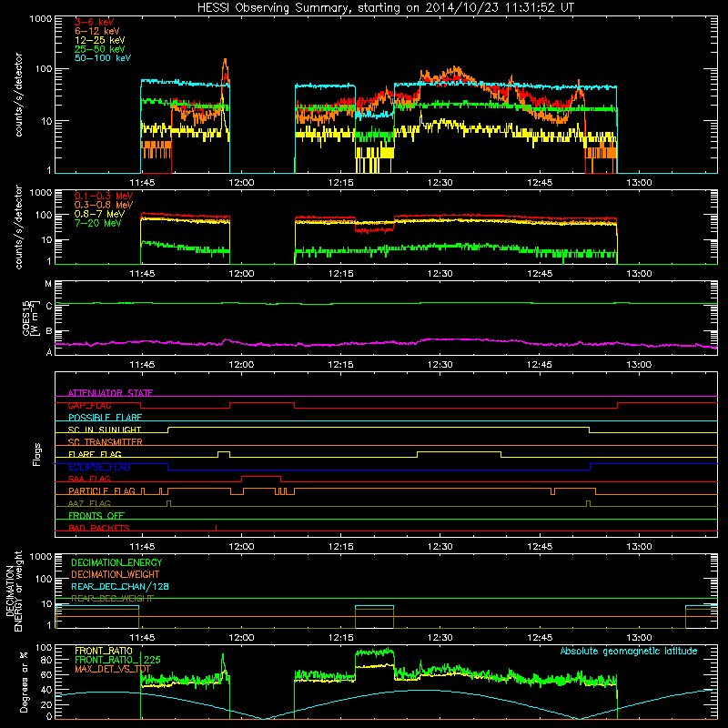Image resolution: width=728 pixels, height=728 pixels.
Task: Select the 12-25 keV legend label
Action: [x=100, y=40]
